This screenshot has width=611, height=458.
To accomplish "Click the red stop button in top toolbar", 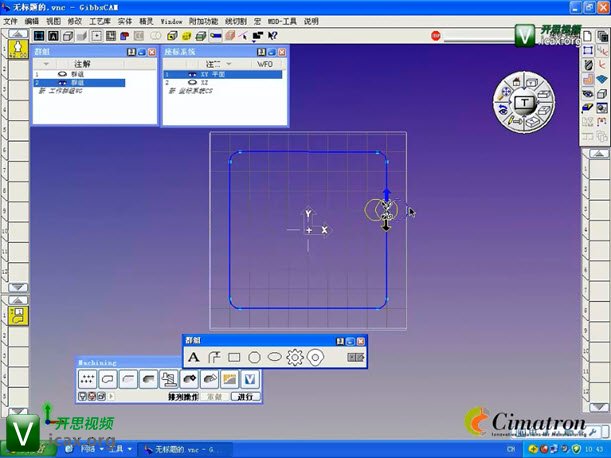I will click(x=436, y=35).
